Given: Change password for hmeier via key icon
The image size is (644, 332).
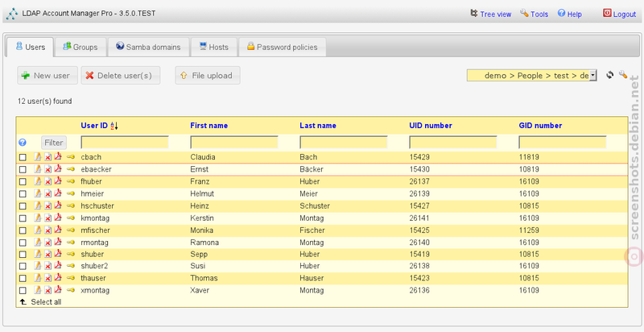Looking at the screenshot, I should pos(71,193).
